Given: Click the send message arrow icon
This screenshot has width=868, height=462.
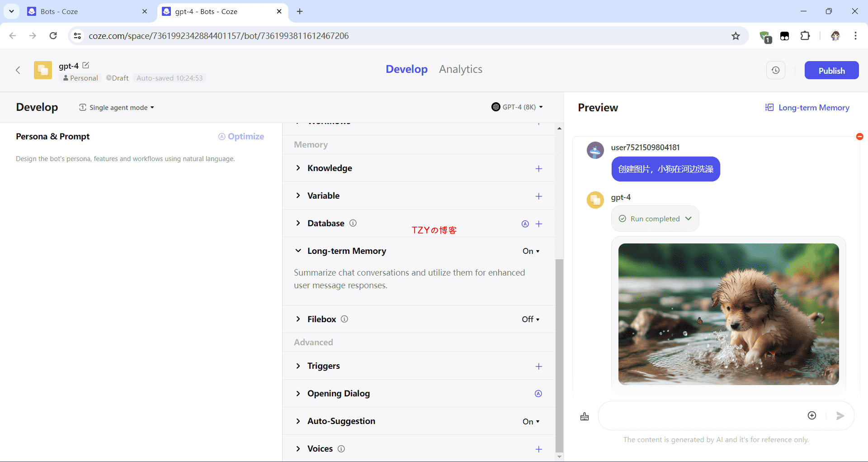Looking at the screenshot, I should tap(840, 416).
